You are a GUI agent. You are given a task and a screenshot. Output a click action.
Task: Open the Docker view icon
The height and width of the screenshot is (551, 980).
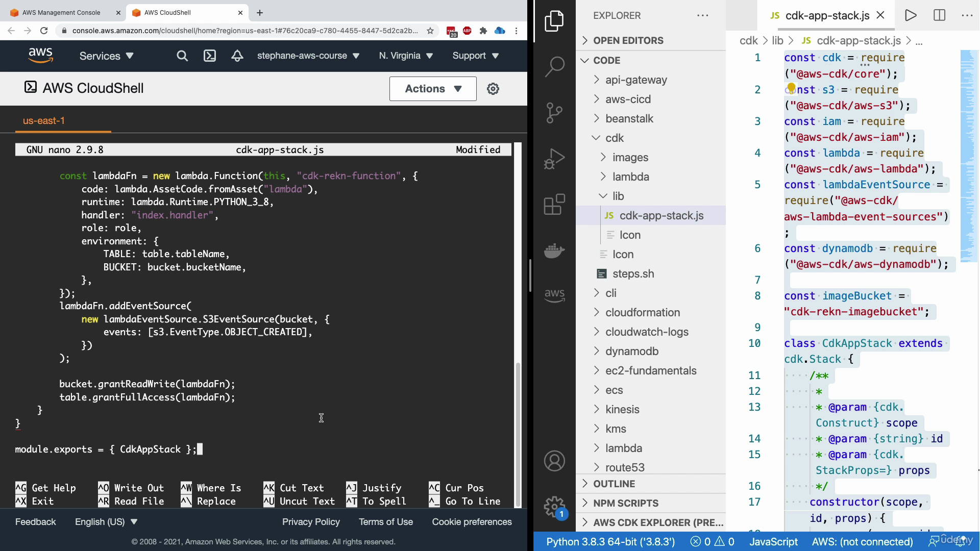pyautogui.click(x=554, y=251)
